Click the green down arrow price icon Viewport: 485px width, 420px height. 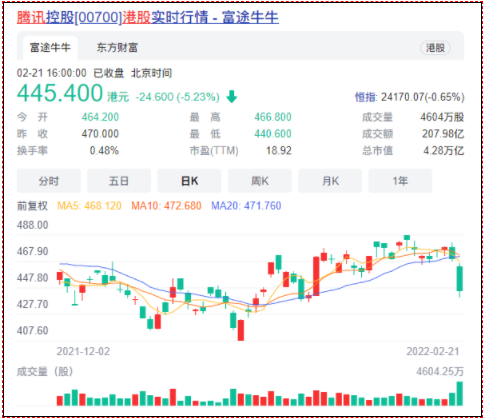click(232, 97)
